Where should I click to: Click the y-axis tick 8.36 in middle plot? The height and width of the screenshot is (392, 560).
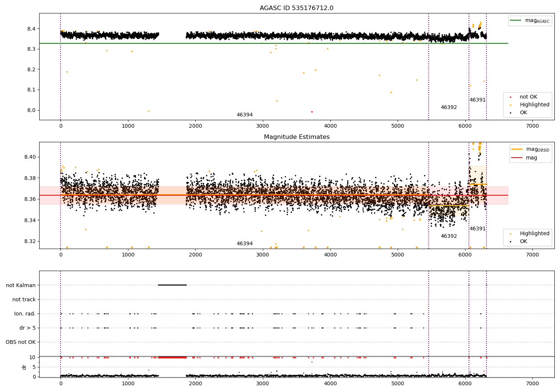30,199
